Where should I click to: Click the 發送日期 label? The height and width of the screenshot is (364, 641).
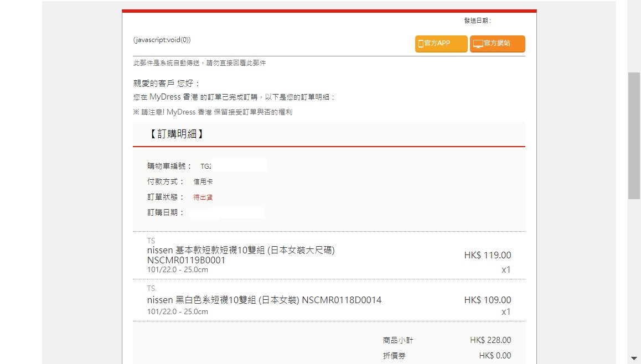(x=478, y=20)
